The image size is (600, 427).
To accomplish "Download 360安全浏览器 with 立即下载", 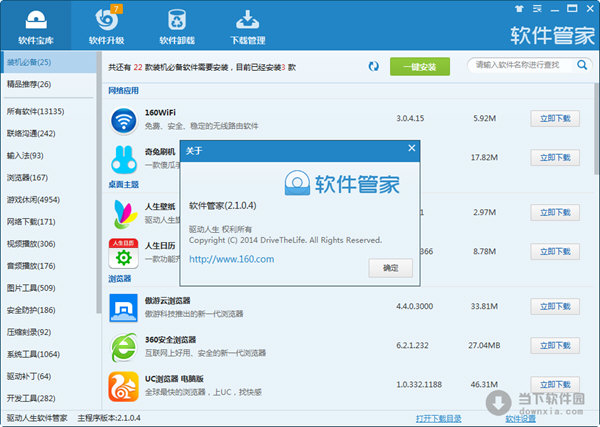I will [x=555, y=346].
